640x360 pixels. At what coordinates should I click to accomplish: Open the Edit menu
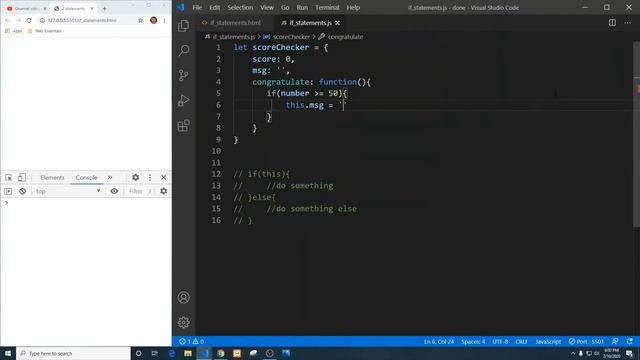coord(215,7)
